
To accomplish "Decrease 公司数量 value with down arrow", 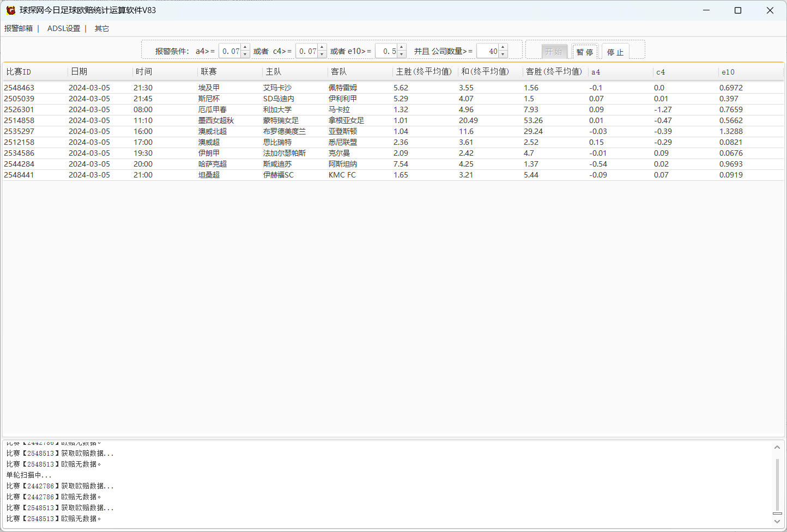I will pyautogui.click(x=503, y=54).
